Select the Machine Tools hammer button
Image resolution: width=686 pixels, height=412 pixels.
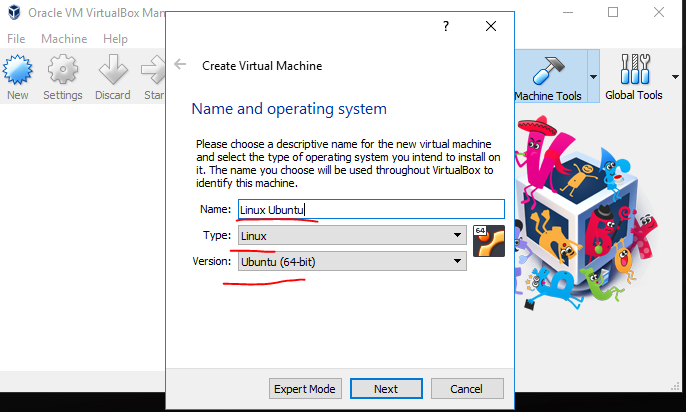549,77
